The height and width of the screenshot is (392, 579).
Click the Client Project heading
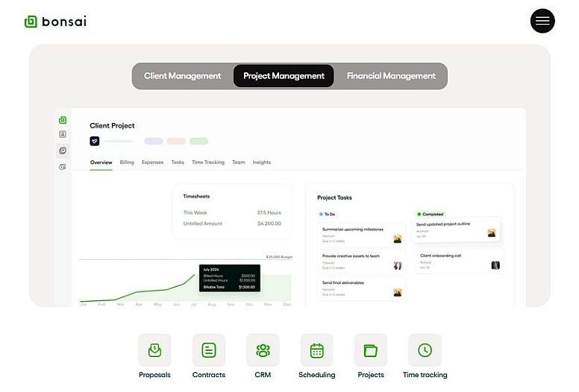(x=112, y=126)
